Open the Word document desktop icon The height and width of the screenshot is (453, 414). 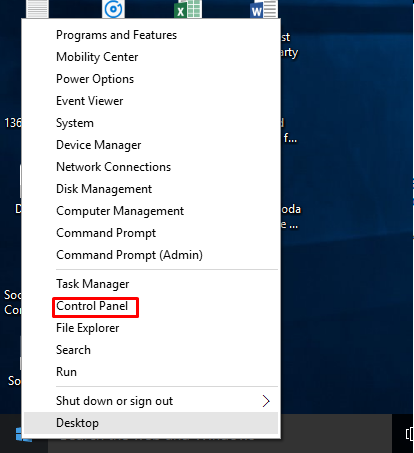pyautogui.click(x=264, y=9)
